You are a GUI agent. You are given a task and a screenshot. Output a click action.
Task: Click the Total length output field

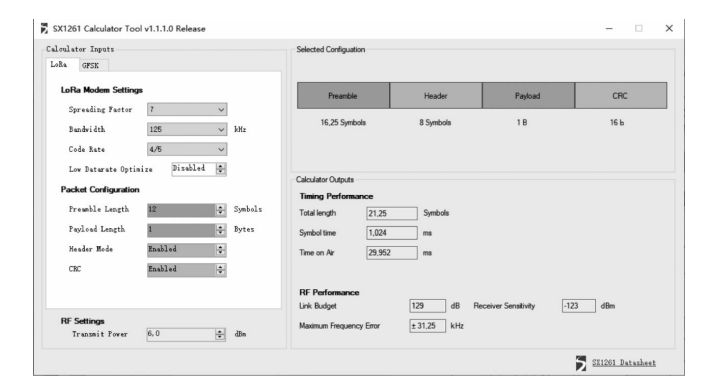point(392,213)
